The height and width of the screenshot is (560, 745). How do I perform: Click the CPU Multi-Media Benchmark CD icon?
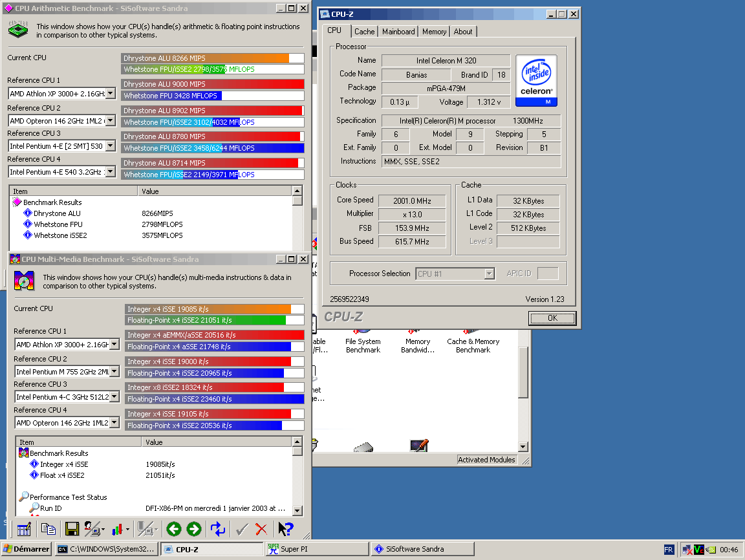[x=24, y=281]
